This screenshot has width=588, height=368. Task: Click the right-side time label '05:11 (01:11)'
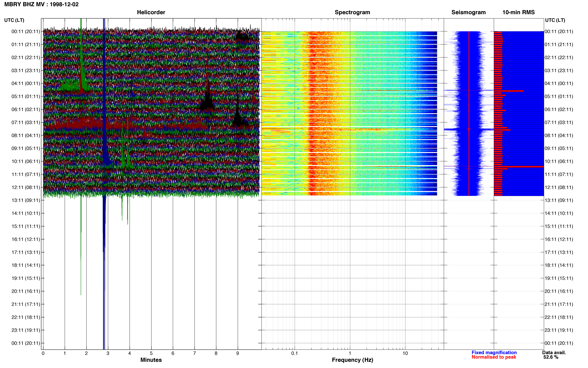tap(559, 96)
